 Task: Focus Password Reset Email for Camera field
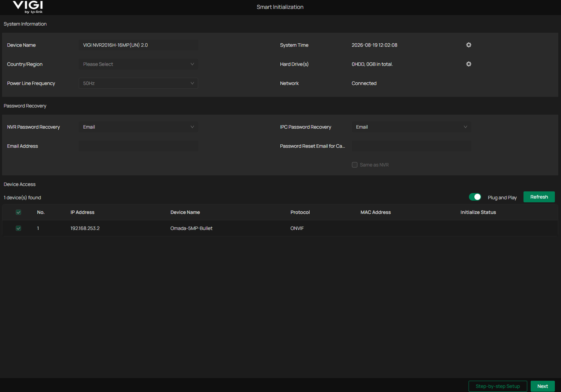(411, 146)
